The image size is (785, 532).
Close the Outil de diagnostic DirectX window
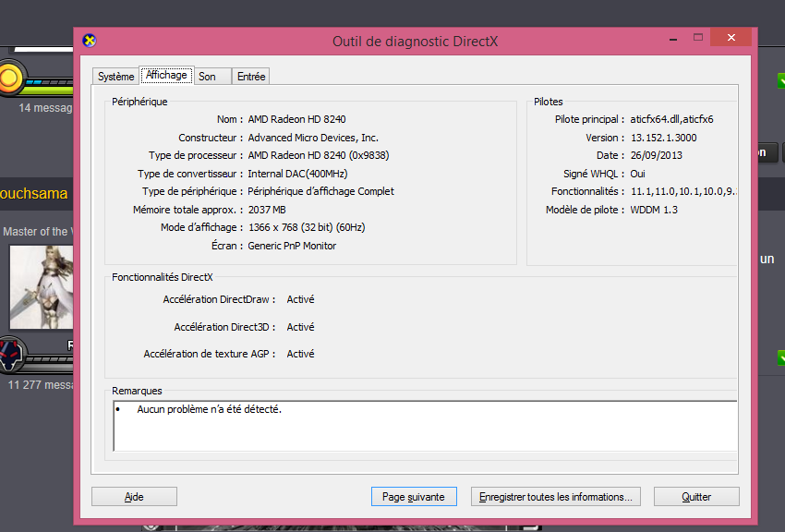pyautogui.click(x=731, y=38)
